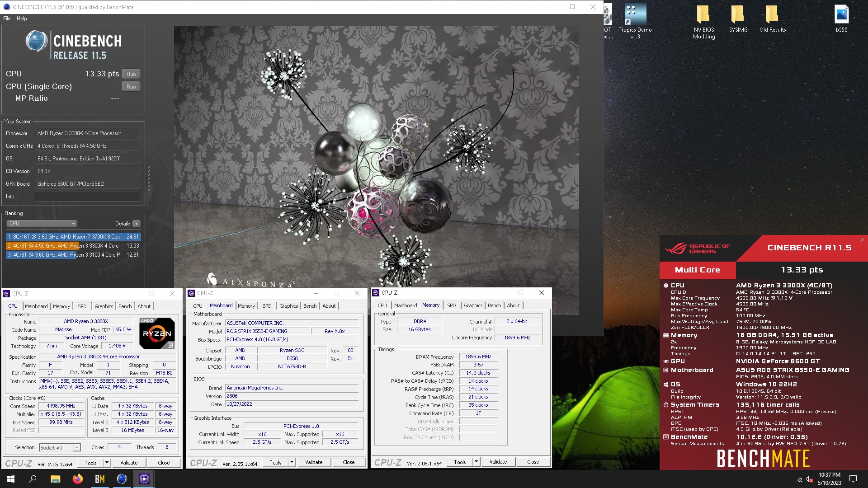The height and width of the screenshot is (488, 868).
Task: Open the Cinebench Help menu
Action: click(x=22, y=19)
